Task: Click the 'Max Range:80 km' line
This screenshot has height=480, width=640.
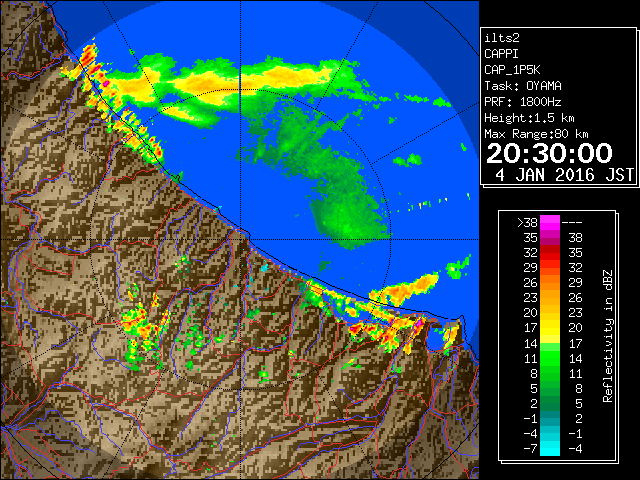Action: [x=536, y=134]
